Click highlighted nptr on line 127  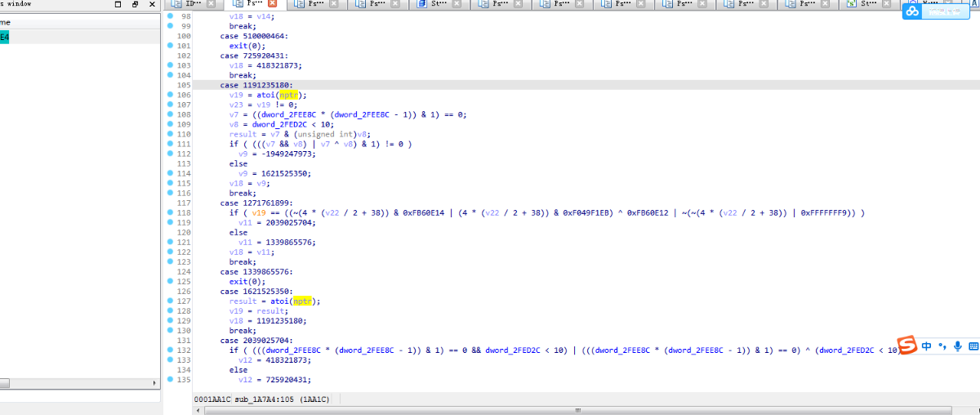[303, 301]
